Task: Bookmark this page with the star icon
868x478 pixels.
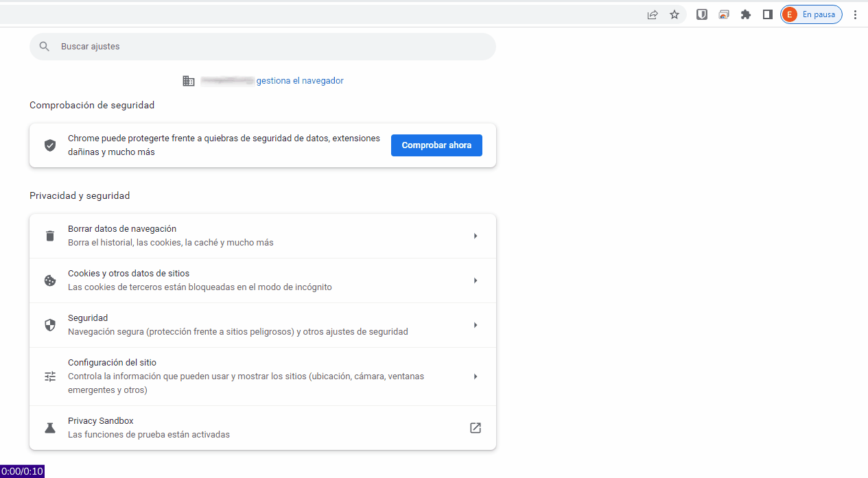Action: click(x=675, y=14)
